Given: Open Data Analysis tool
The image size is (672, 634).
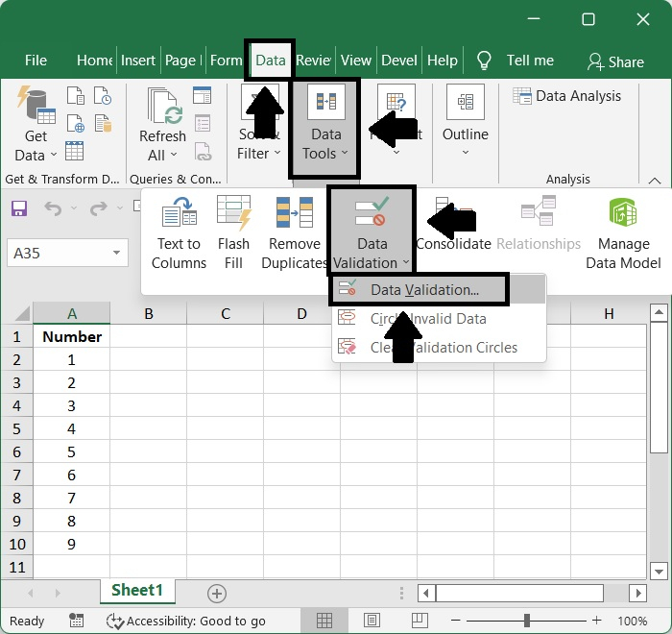Looking at the screenshot, I should 566,96.
